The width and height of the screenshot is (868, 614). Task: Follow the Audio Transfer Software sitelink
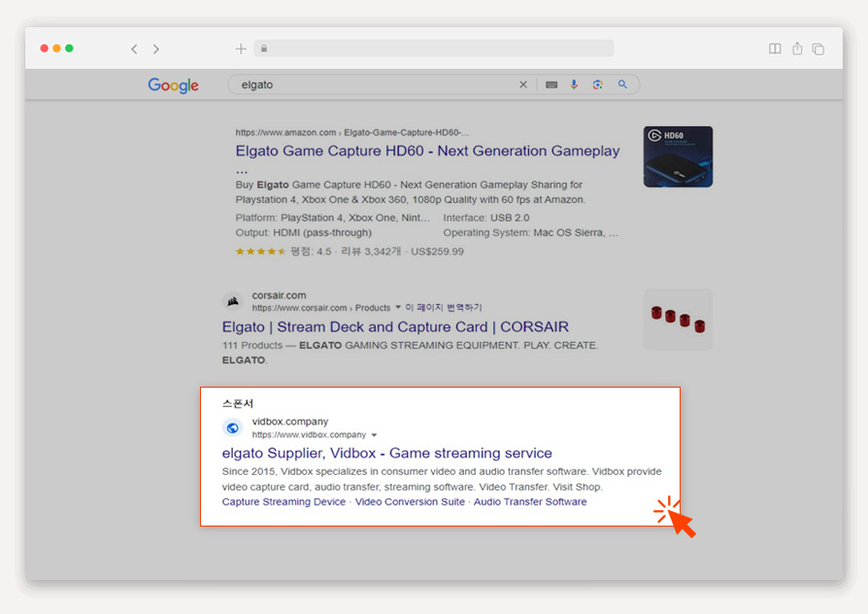coord(530,502)
